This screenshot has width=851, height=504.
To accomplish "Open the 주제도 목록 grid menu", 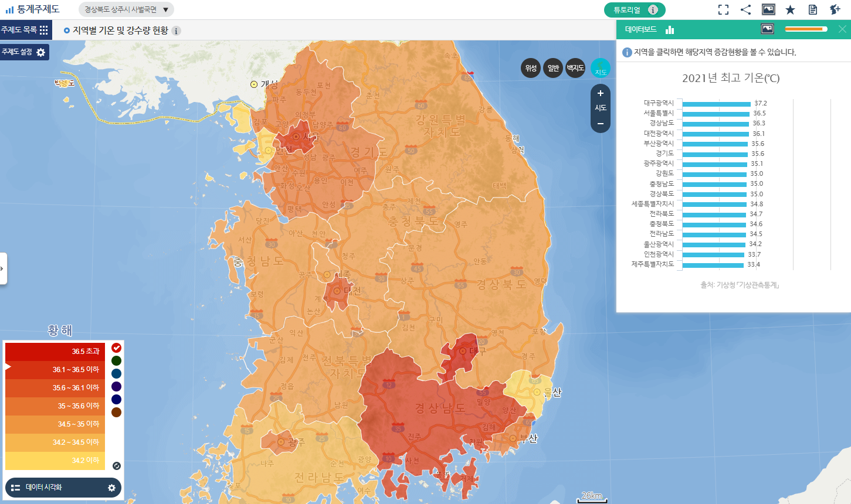I will [43, 30].
